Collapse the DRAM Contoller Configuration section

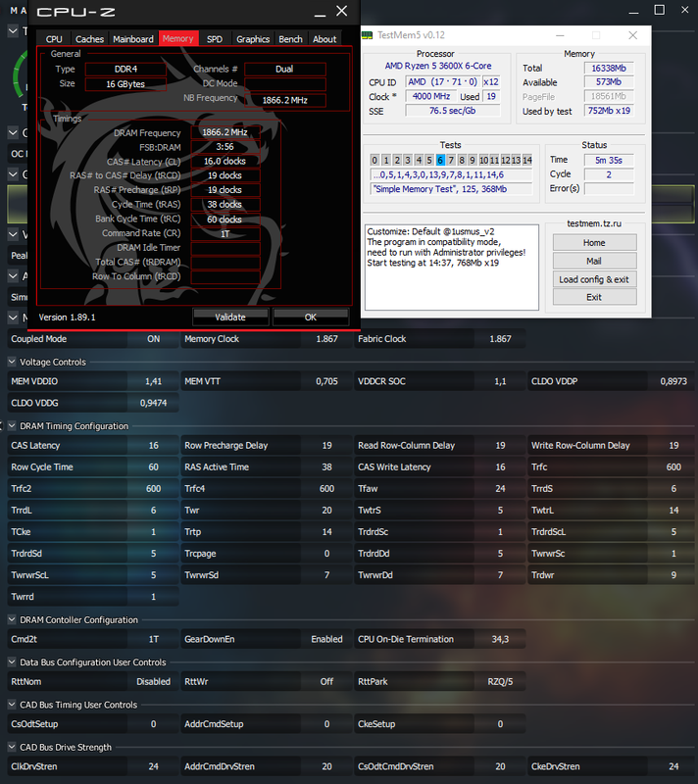(x=12, y=619)
